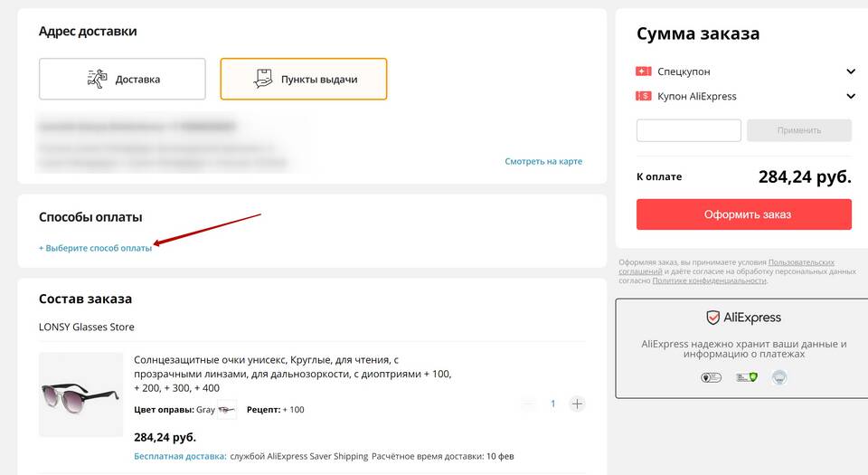
Task: Select the Gray frame color swatch
Action: (x=226, y=410)
